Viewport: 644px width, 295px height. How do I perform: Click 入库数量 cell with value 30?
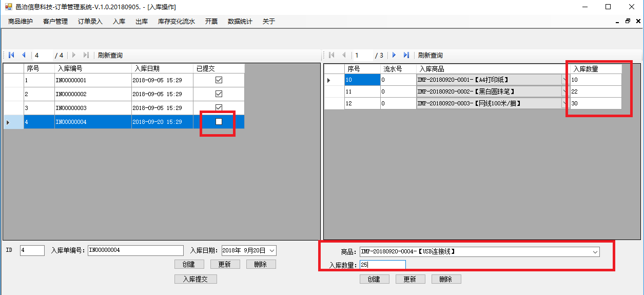[596, 103]
